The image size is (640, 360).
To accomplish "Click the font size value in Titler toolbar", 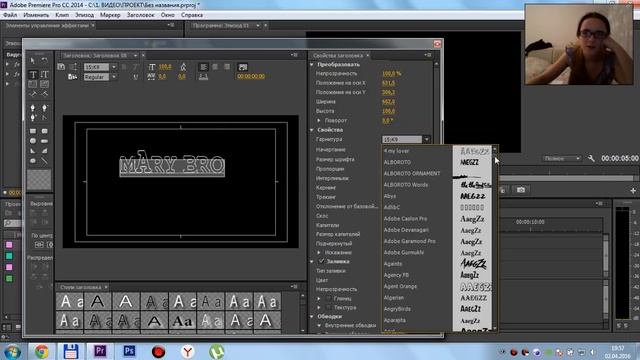I will (165, 67).
